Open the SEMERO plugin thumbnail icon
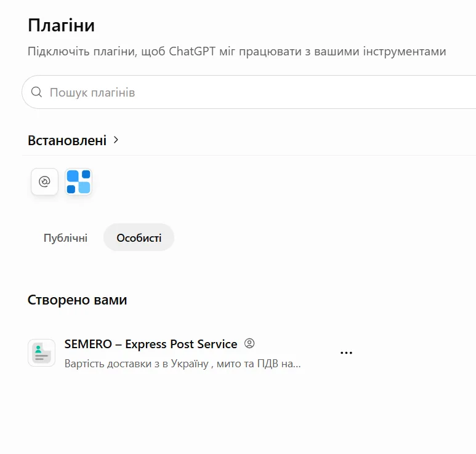The image size is (476, 454). coord(42,352)
